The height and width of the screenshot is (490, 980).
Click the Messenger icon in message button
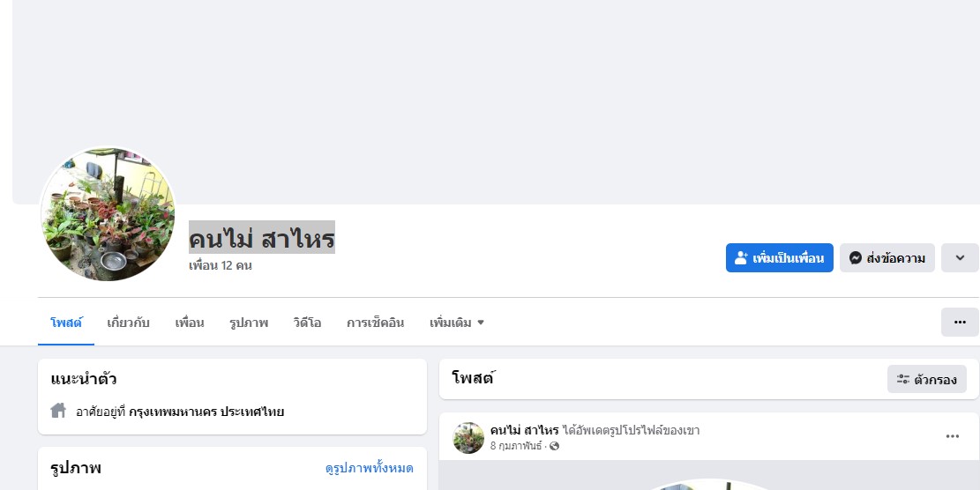pos(855,258)
